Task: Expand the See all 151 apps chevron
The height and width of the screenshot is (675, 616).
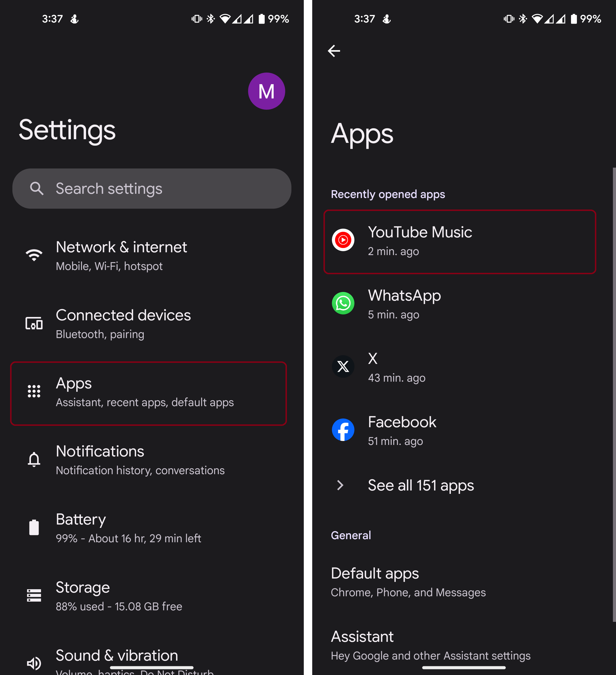Action: [340, 485]
